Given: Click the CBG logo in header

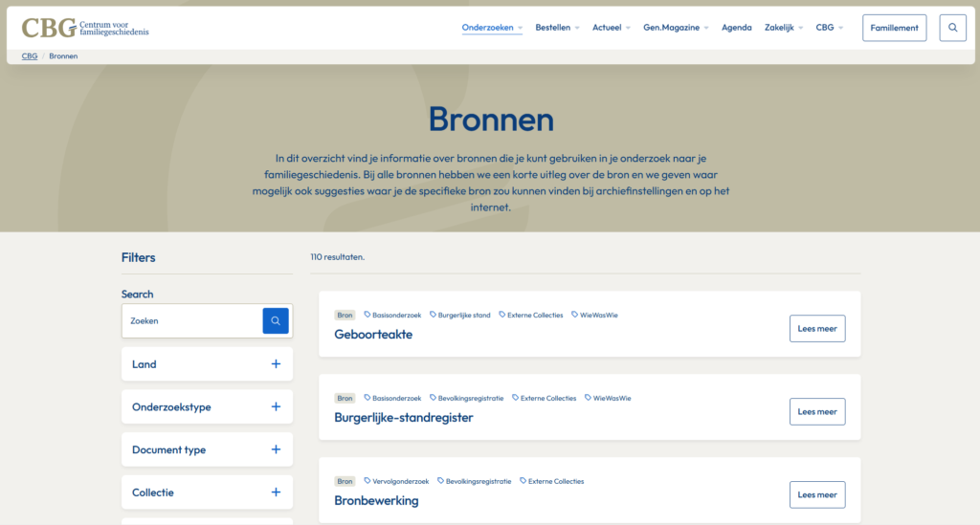Looking at the screenshot, I should [x=85, y=28].
